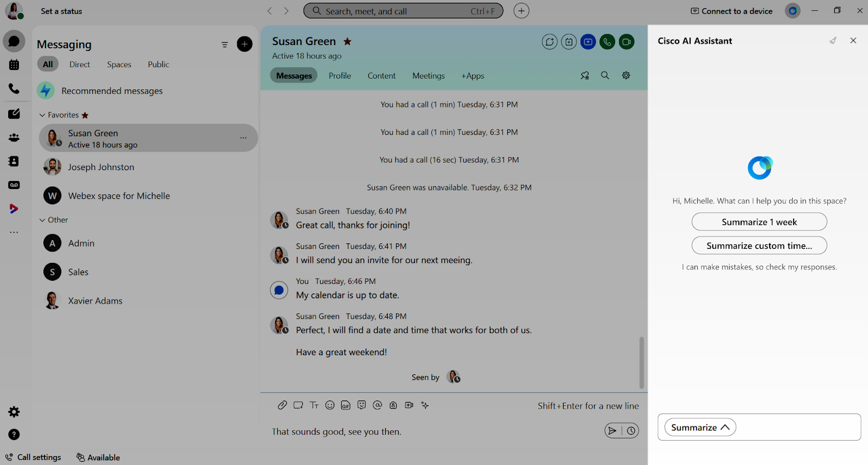Schedule a meeting with Susan Green
The image size is (868, 465).
[569, 42]
